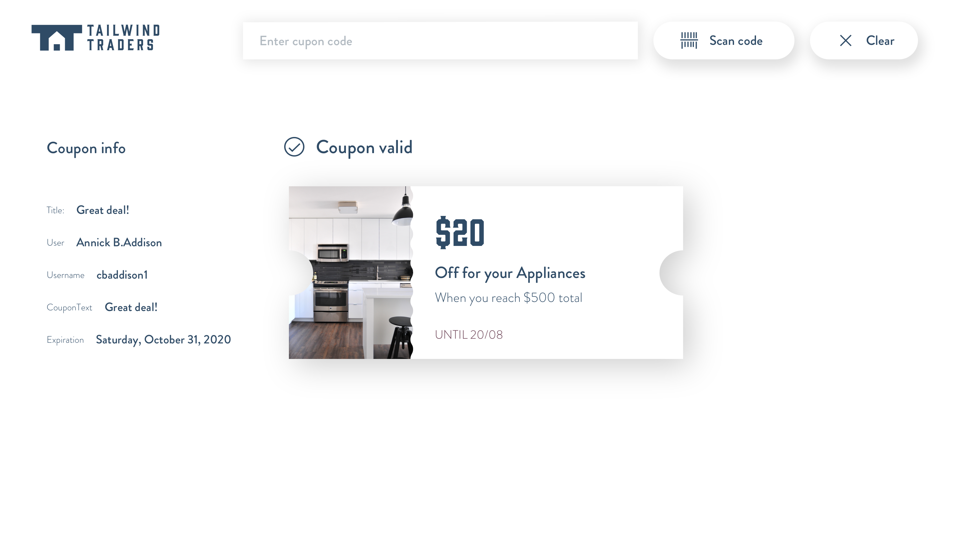This screenshot has width=972, height=560.
Task: Click the coupon valid checkmark toggle
Action: (294, 146)
